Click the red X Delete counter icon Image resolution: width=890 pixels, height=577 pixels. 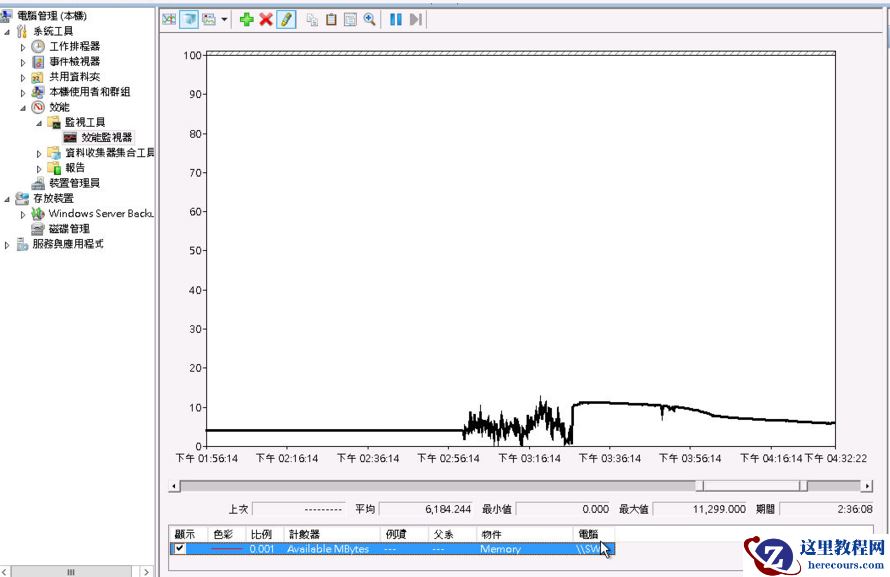[x=266, y=19]
